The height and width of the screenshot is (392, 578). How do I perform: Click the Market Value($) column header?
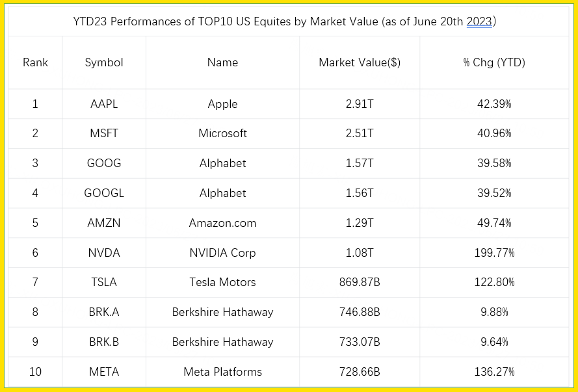tap(360, 62)
